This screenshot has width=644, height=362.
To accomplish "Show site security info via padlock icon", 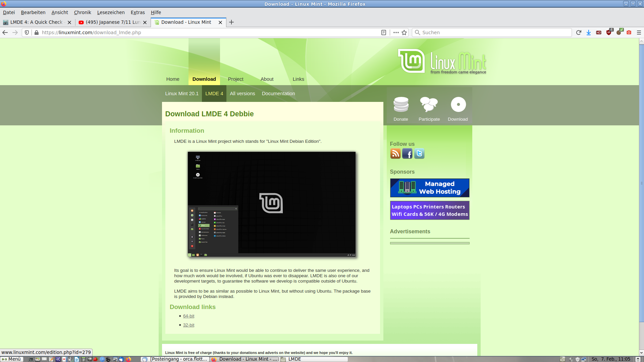I will [x=37, y=33].
